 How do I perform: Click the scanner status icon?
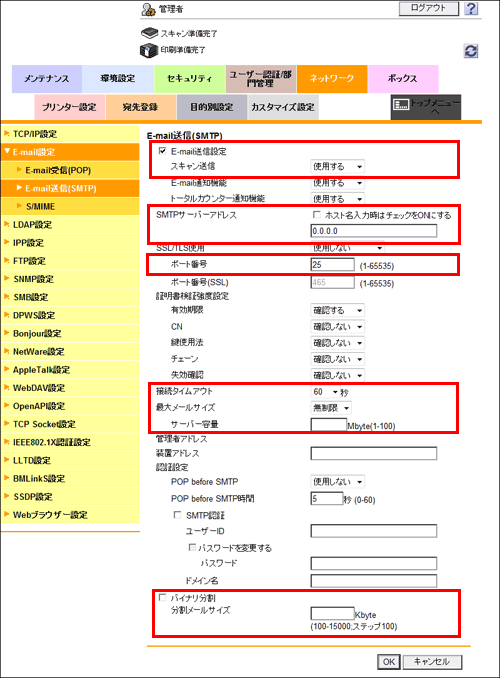point(149,33)
